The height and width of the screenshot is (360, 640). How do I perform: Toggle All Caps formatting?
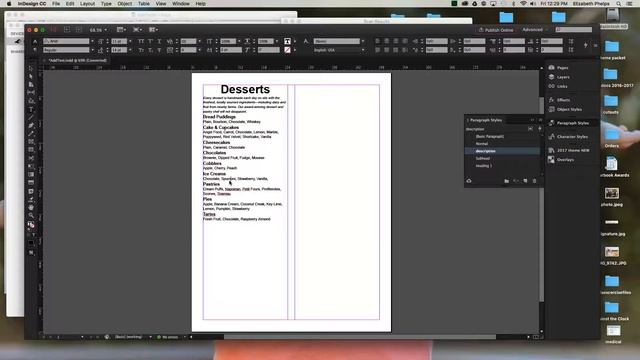[x=141, y=41]
